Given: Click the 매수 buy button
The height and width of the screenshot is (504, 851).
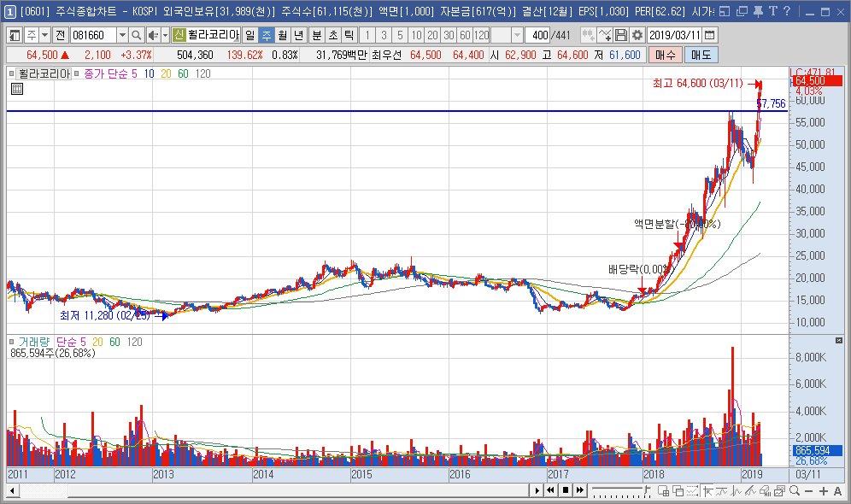Looking at the screenshot, I should (x=666, y=55).
